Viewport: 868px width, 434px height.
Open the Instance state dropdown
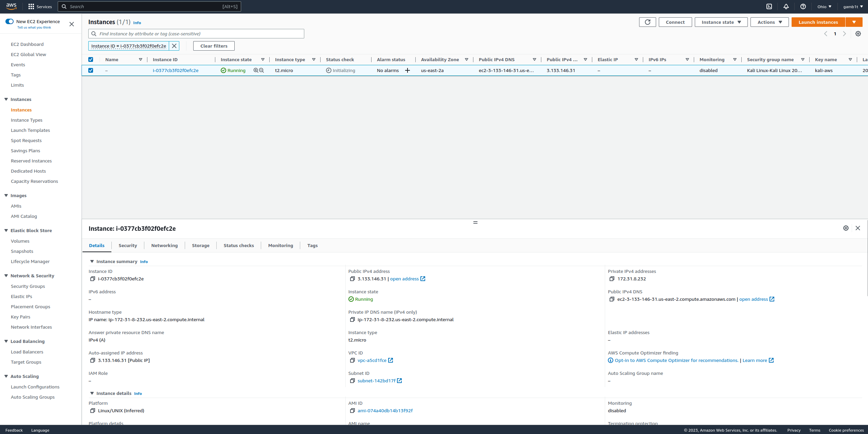[721, 22]
